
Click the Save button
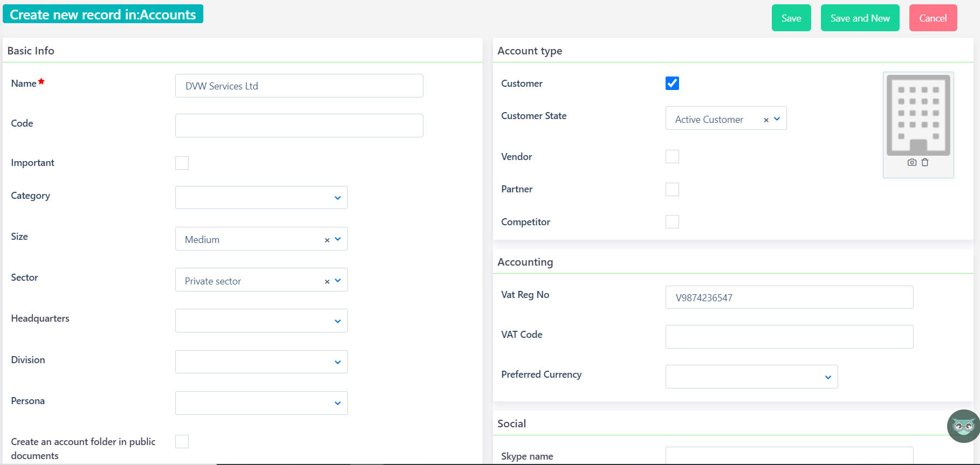(x=791, y=18)
